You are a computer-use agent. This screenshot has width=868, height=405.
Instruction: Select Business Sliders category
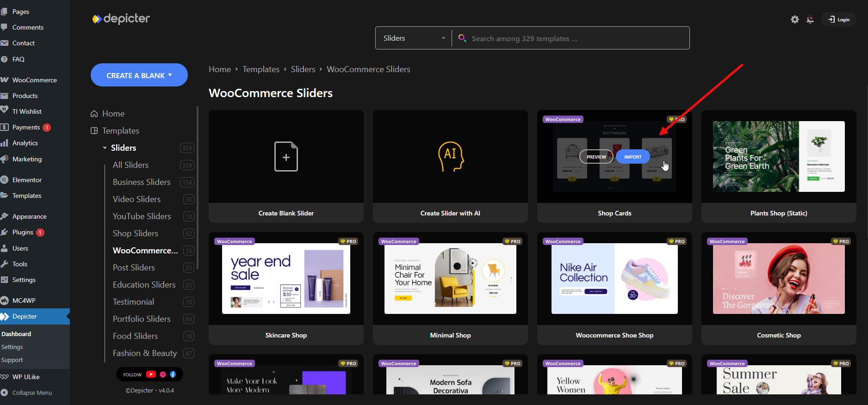142,182
